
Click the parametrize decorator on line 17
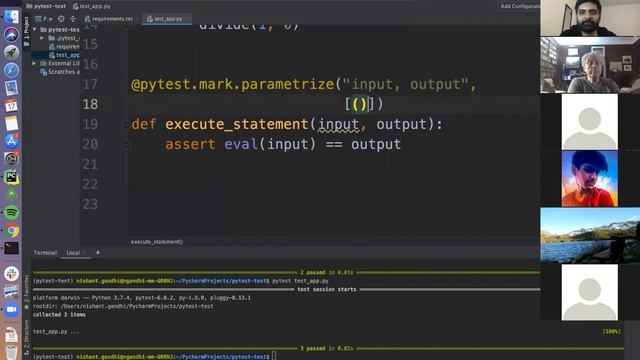(233, 84)
